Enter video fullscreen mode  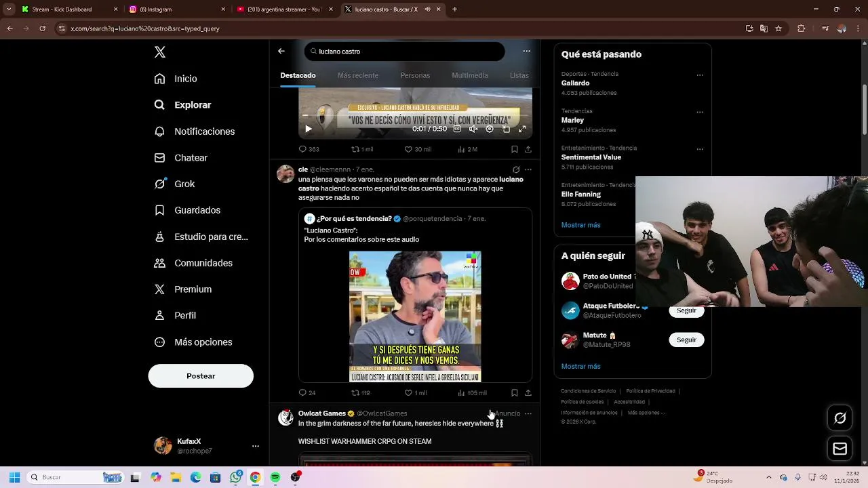click(x=522, y=129)
